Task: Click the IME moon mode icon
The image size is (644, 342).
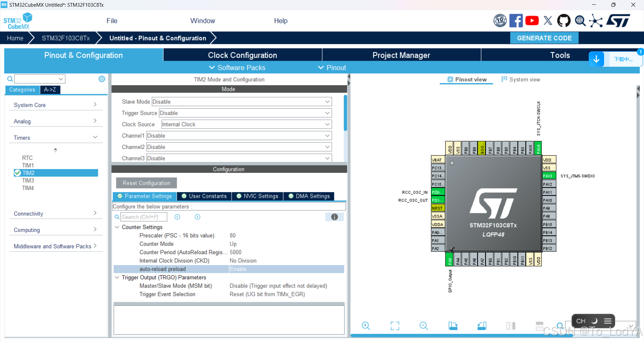Action: pyautogui.click(x=594, y=321)
